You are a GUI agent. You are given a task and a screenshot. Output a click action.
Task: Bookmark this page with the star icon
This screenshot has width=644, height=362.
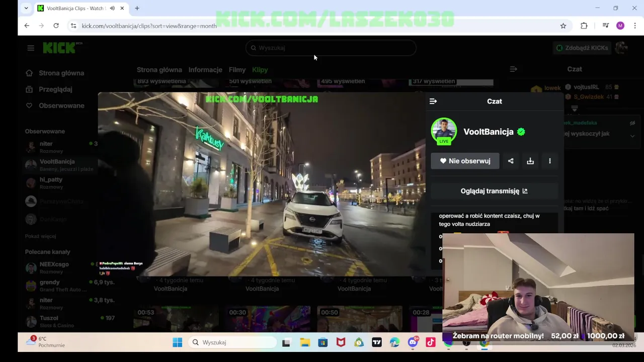click(563, 26)
